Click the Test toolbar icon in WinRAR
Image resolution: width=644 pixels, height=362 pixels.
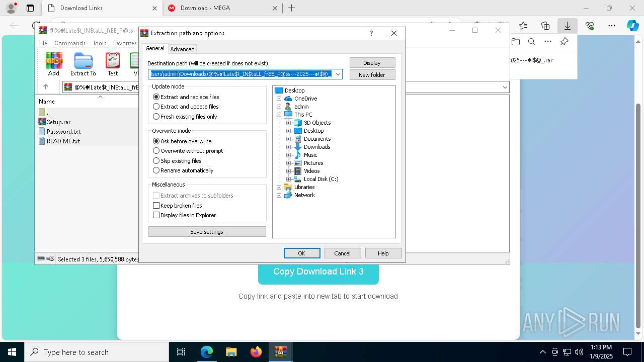[x=113, y=64]
